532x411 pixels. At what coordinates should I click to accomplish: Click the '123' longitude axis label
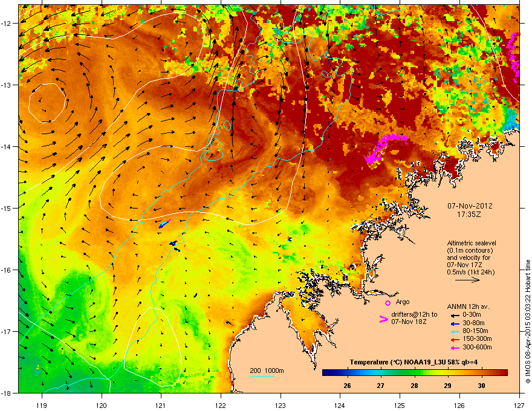point(281,405)
